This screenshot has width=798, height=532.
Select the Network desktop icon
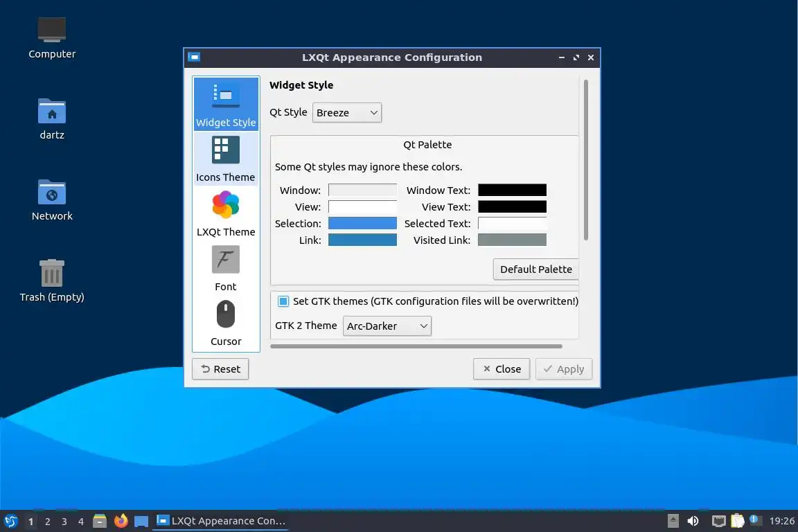51,200
